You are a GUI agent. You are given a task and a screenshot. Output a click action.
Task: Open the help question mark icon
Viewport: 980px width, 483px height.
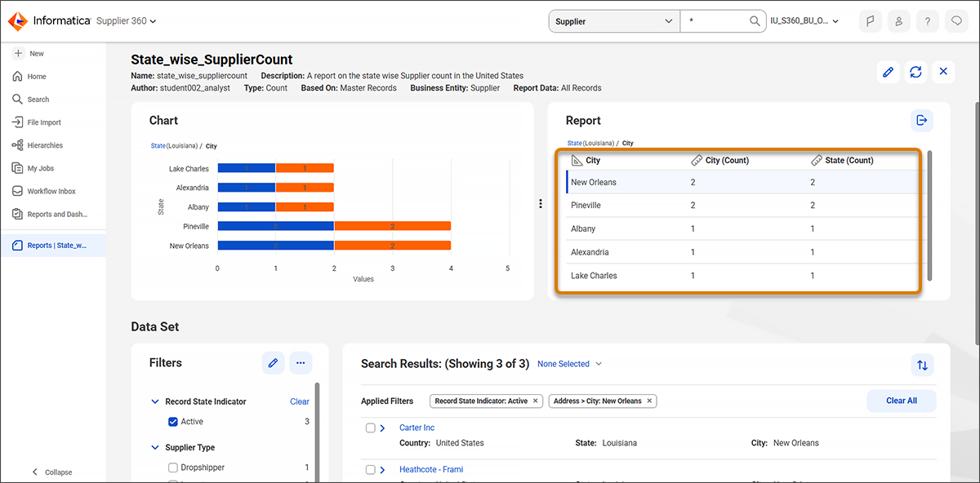point(927,22)
